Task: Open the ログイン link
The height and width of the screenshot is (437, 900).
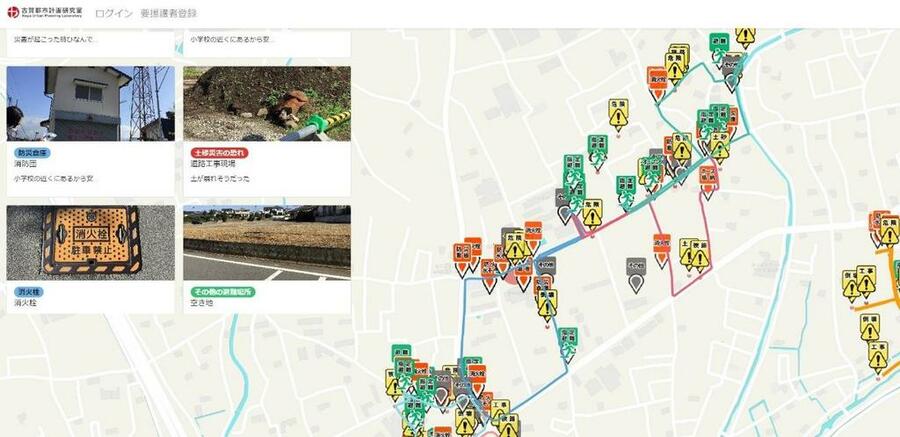Action: (x=114, y=14)
